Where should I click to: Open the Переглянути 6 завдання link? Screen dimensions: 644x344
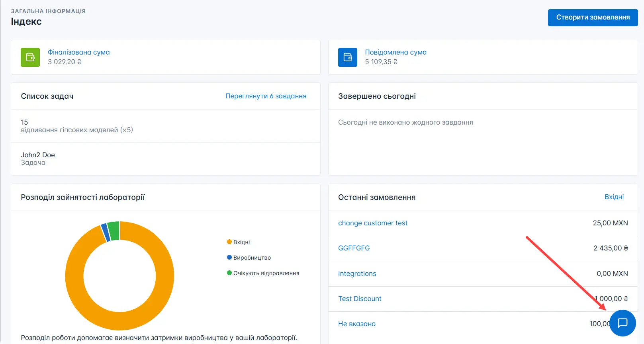266,96
